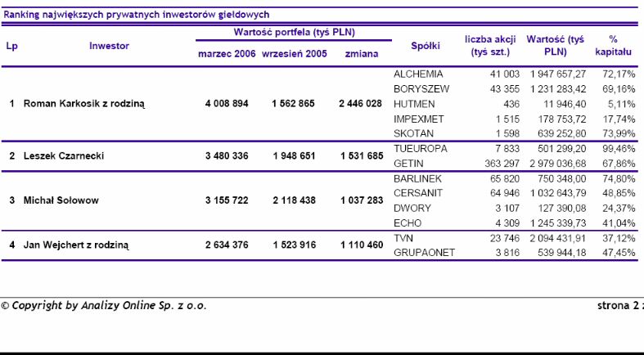Click the 'wrzesień 2005' column header
This screenshot has height=355, width=644.
point(295,53)
